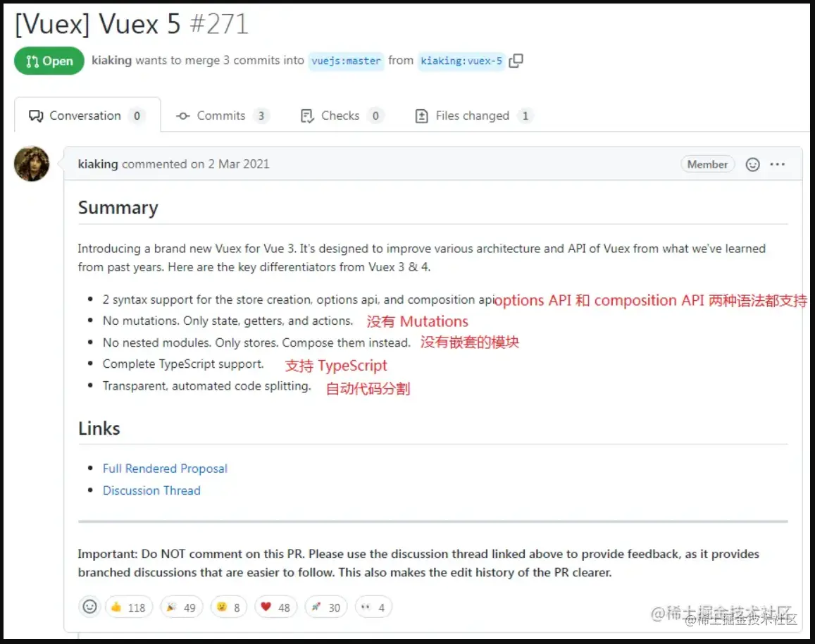
Task: Click kiaking username in comment header
Action: (x=98, y=163)
